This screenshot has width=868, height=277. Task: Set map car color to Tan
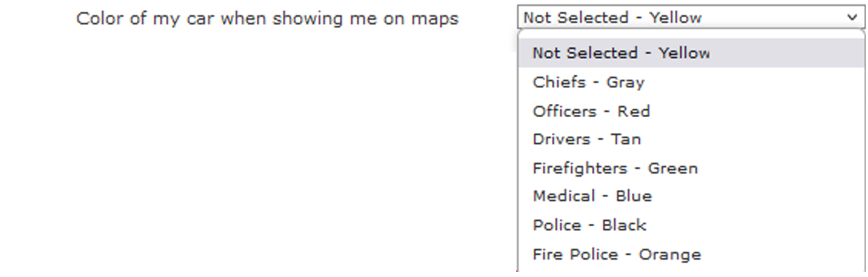point(691,140)
